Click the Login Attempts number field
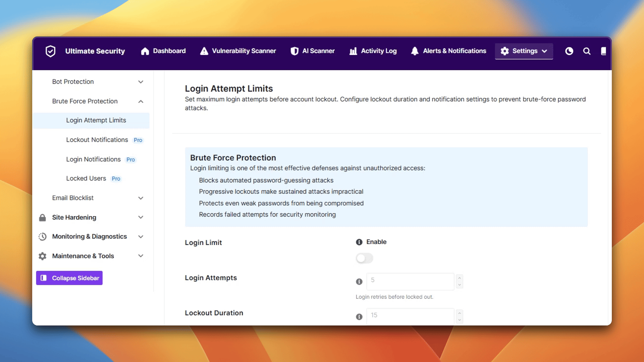The image size is (644, 362). tap(410, 281)
